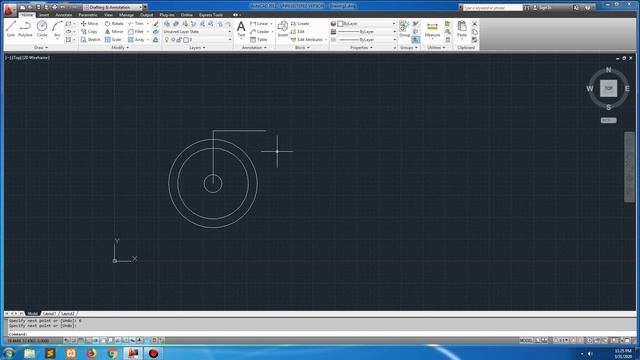
Task: Select the multiline Text tool
Action: 241,29
